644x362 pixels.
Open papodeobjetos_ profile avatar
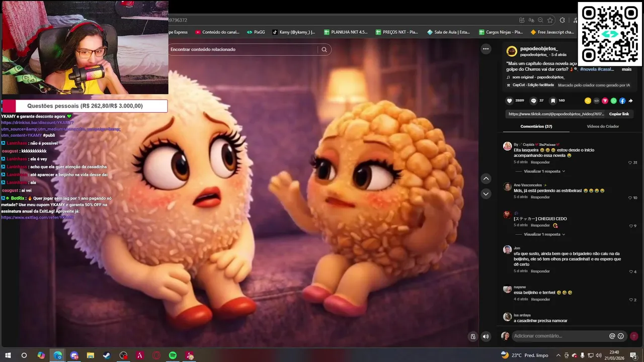[x=512, y=51]
